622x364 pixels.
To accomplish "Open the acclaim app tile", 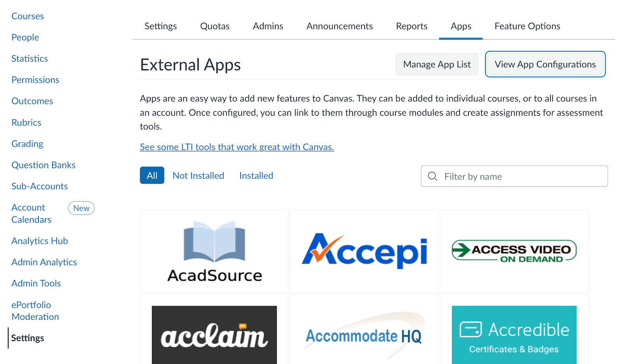I will tap(214, 329).
